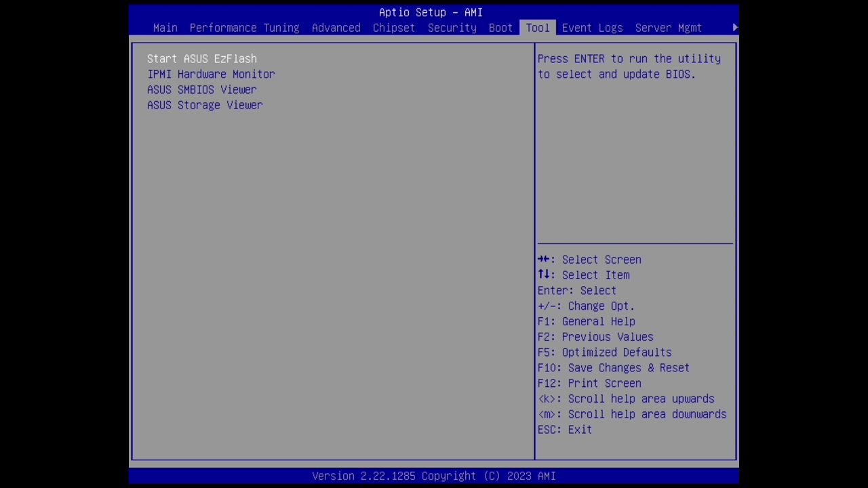Click the 'Enter: Select' hint
The image size is (868, 488).
tap(577, 291)
